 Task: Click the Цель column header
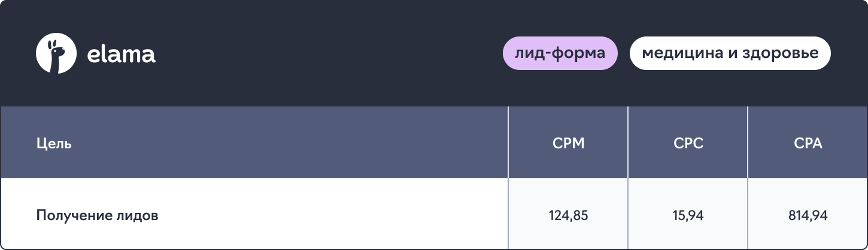point(54,144)
